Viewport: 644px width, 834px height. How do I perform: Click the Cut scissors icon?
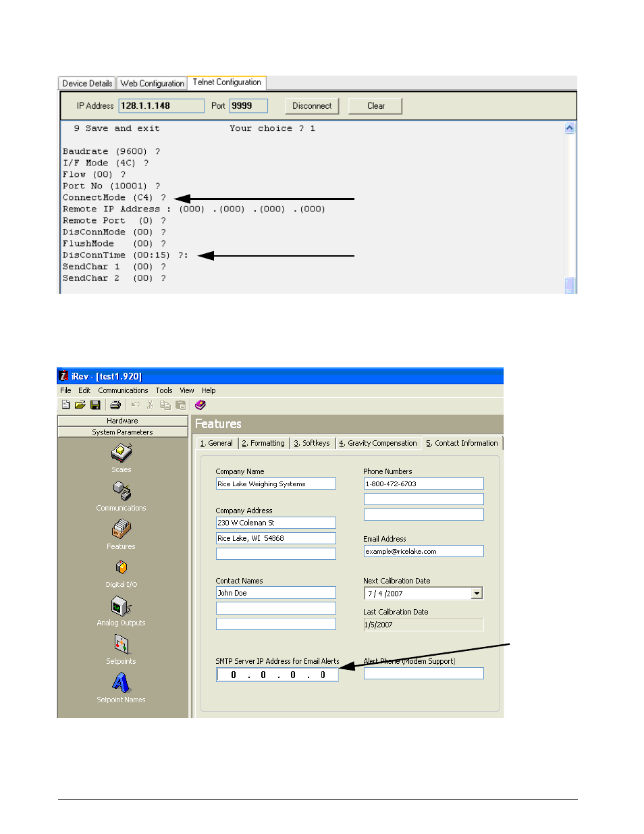coord(150,405)
